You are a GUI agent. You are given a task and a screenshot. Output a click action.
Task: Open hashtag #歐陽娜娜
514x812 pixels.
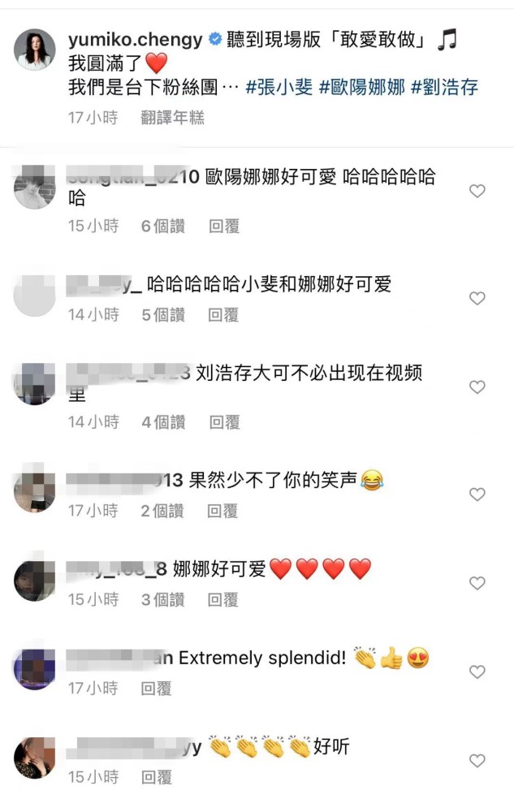pos(362,87)
